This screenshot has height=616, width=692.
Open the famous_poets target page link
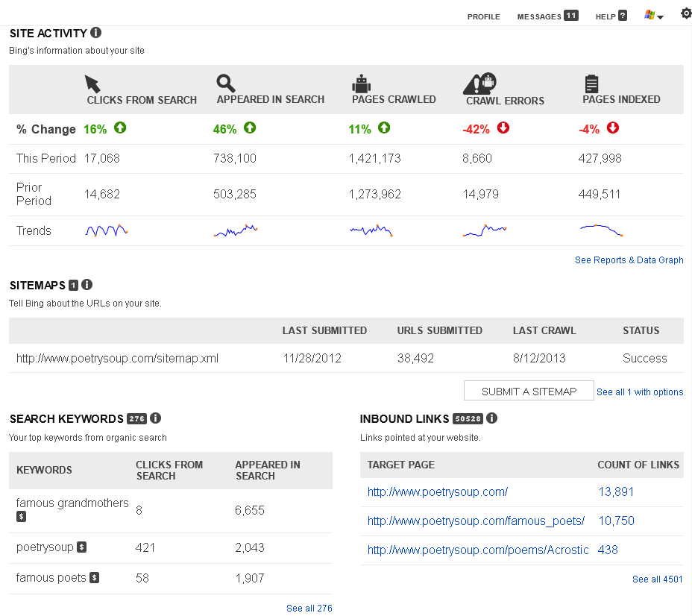coord(476,521)
